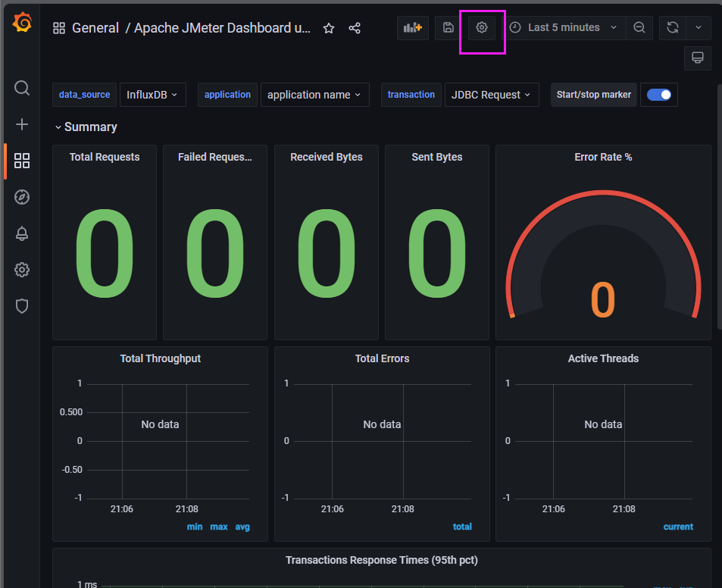Open the InfluxDB data source dropdown
Screen dimensions: 722x588
pyautogui.click(x=153, y=95)
